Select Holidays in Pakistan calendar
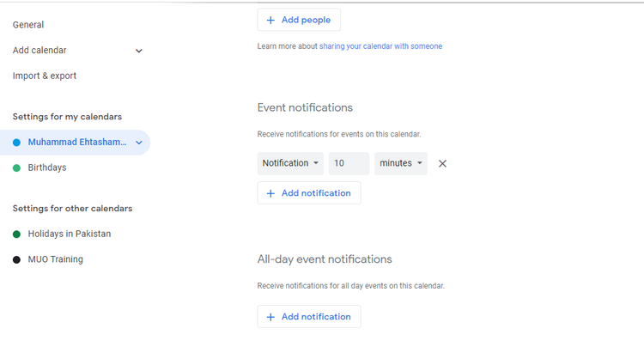This screenshot has height=359, width=644. (x=69, y=234)
